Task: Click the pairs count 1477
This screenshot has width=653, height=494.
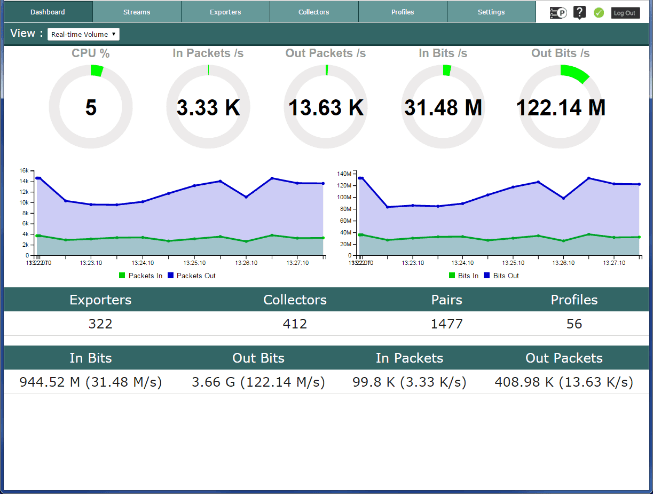Action: click(x=446, y=324)
